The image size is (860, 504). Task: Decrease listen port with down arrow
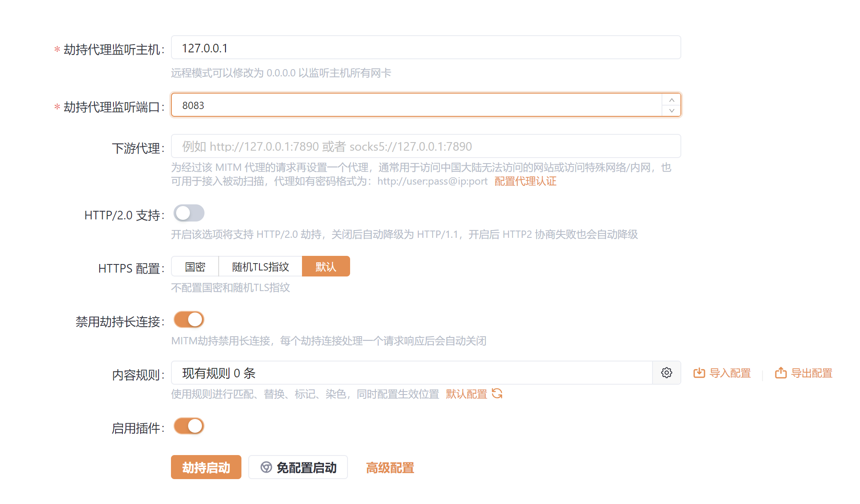click(x=671, y=111)
